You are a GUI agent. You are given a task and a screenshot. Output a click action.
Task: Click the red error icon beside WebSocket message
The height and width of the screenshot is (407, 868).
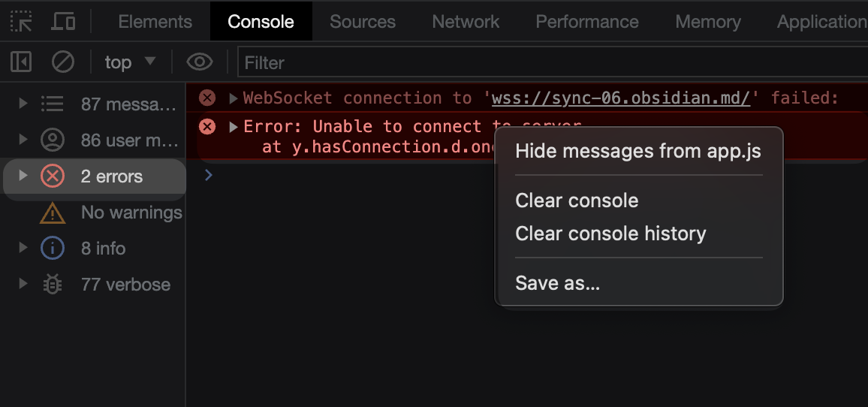coord(207,98)
